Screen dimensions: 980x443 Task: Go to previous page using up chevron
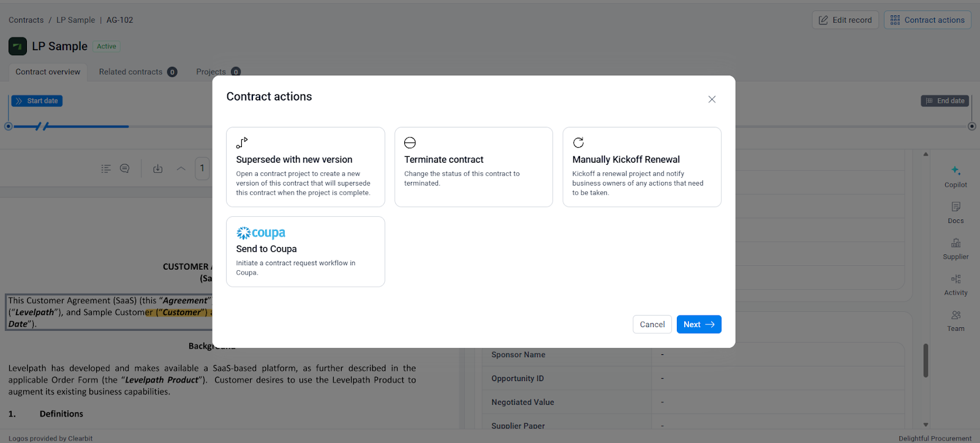pos(181,168)
